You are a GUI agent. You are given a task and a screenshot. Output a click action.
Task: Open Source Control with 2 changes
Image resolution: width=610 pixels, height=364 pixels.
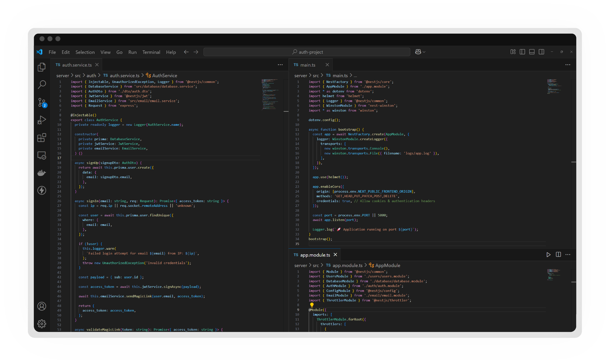(42, 102)
